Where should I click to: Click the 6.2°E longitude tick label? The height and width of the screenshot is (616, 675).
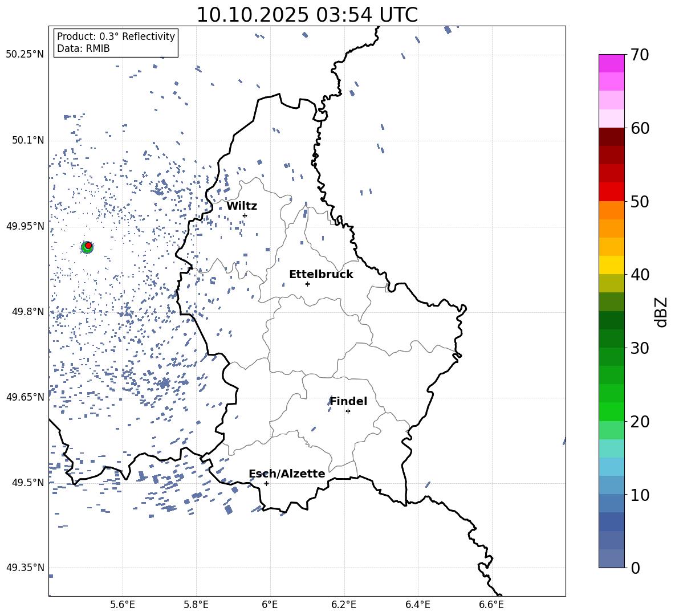pyautogui.click(x=344, y=605)
